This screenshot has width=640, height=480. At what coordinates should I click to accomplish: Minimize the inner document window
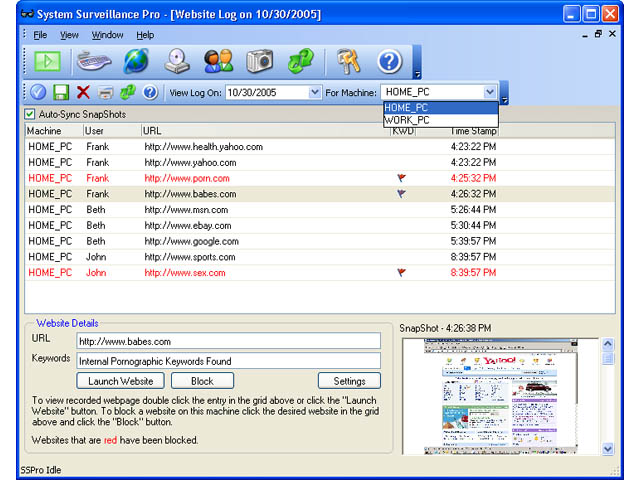585,35
